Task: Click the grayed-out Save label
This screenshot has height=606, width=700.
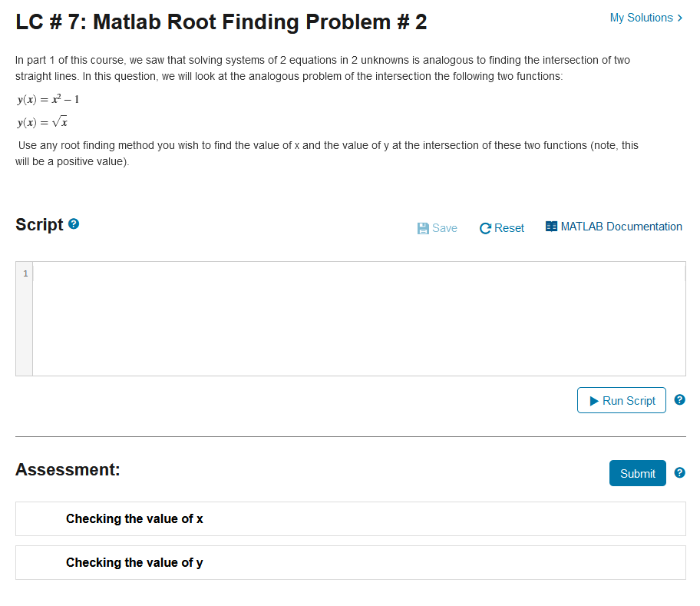Action: (x=443, y=228)
